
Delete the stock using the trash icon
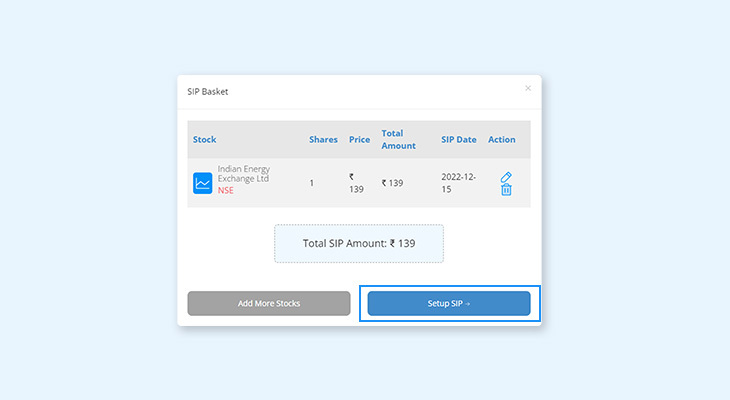tap(506, 190)
